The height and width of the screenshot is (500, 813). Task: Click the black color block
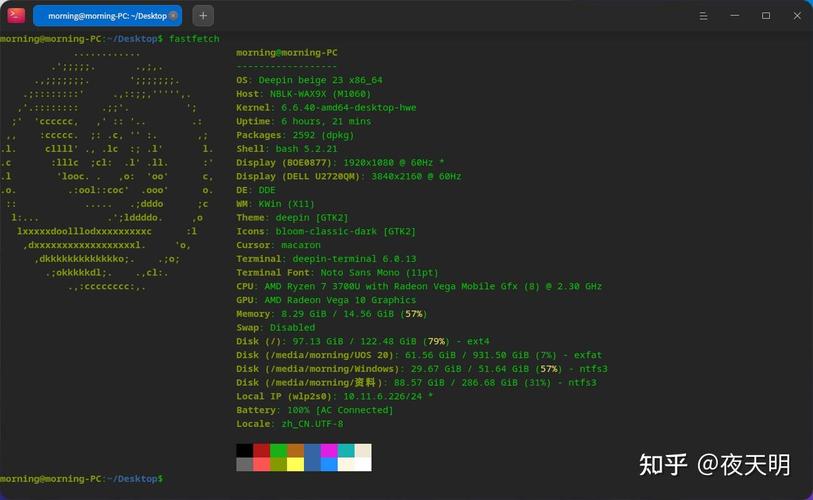coord(244,451)
